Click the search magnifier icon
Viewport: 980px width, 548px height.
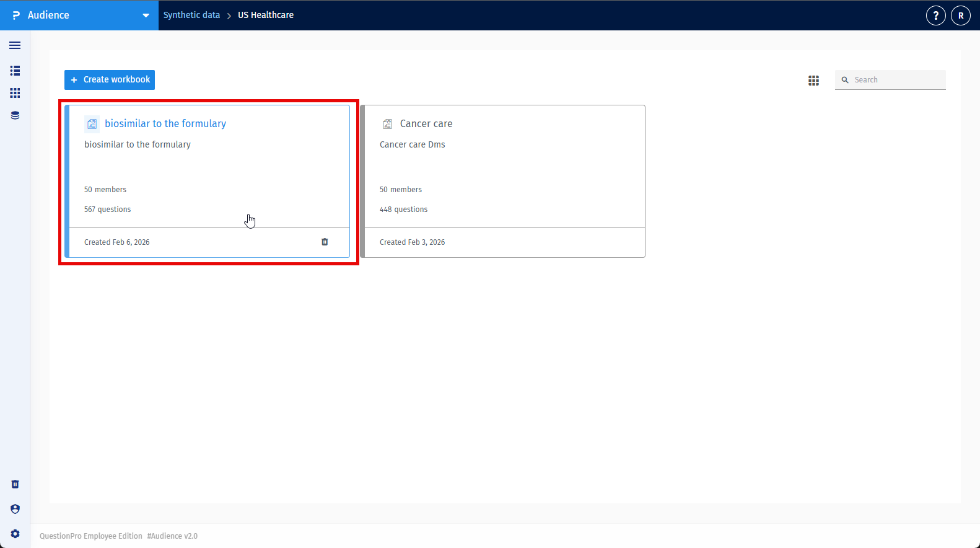(845, 80)
